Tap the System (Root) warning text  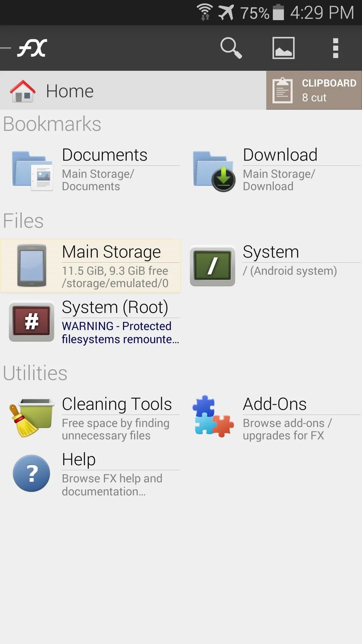point(120,332)
